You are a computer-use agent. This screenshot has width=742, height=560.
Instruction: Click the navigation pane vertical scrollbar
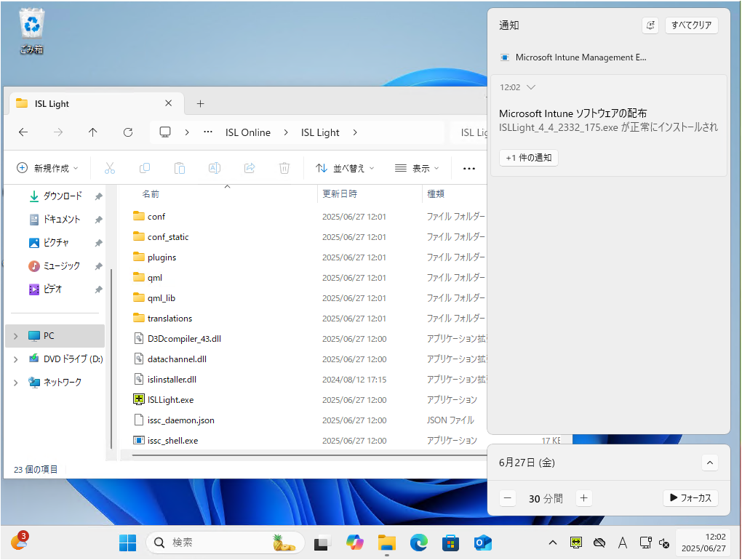[x=111, y=359]
